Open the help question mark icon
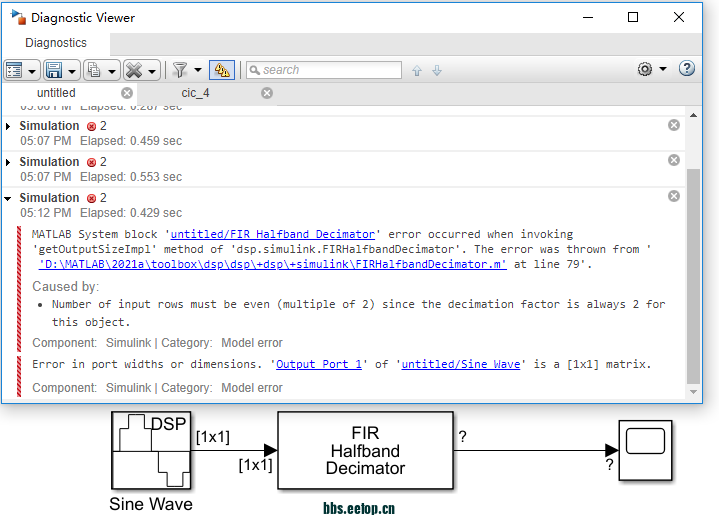719x520 pixels. (x=686, y=69)
